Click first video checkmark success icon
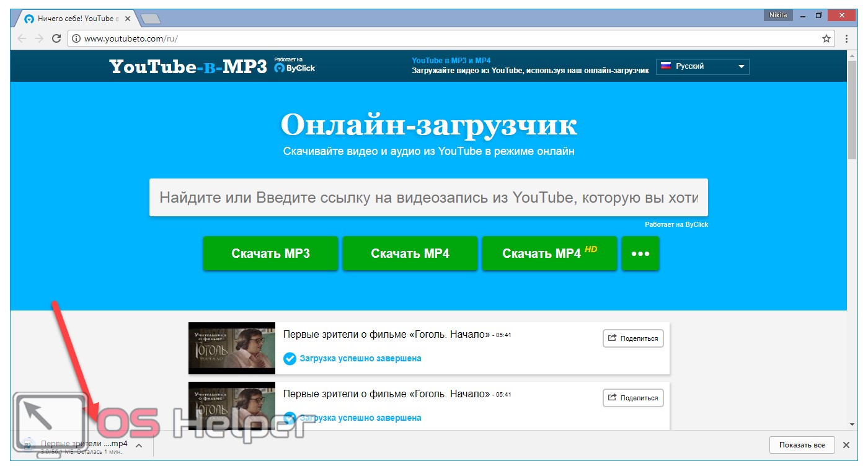Image resolution: width=868 pixels, height=471 pixels. coord(290,358)
